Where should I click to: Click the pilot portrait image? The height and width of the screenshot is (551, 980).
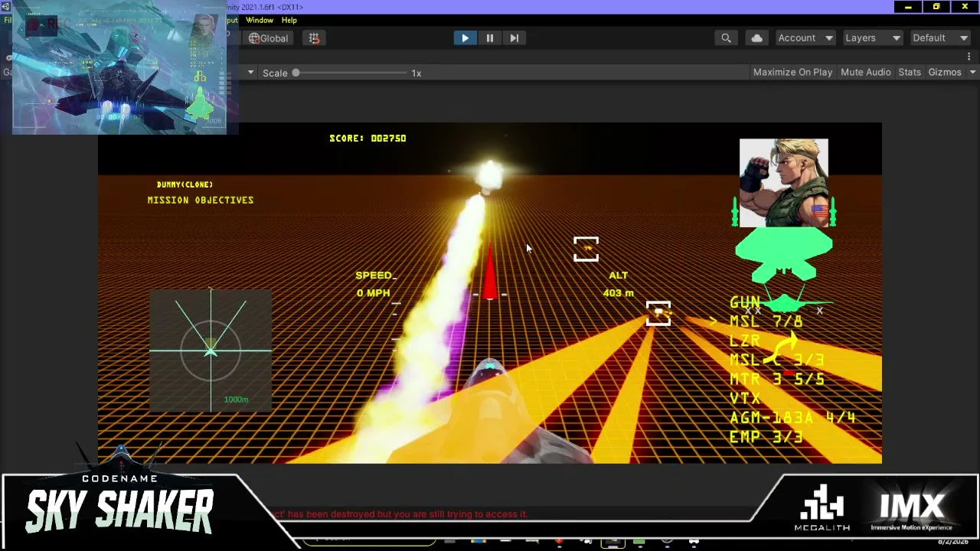point(783,183)
